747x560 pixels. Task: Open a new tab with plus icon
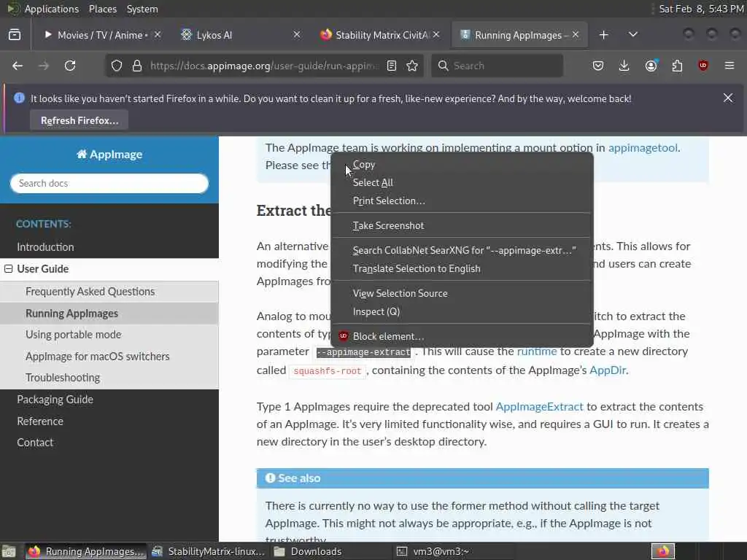(603, 35)
